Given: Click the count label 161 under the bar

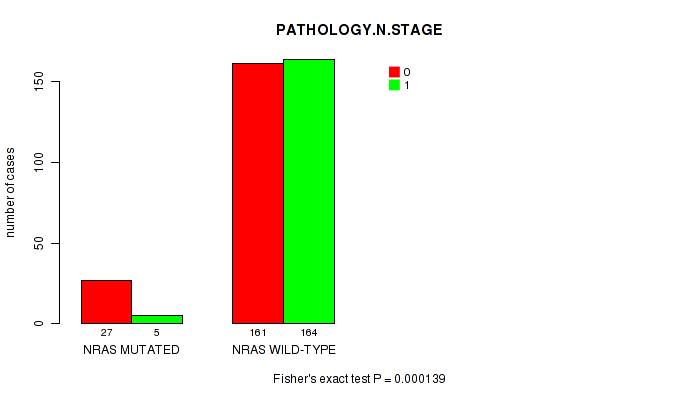Looking at the screenshot, I should [258, 332].
